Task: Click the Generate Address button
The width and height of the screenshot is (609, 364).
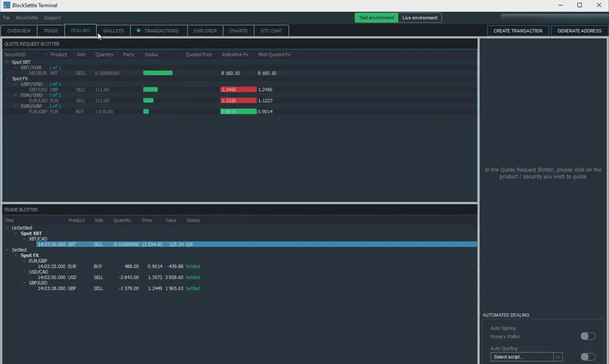Action: click(x=579, y=30)
